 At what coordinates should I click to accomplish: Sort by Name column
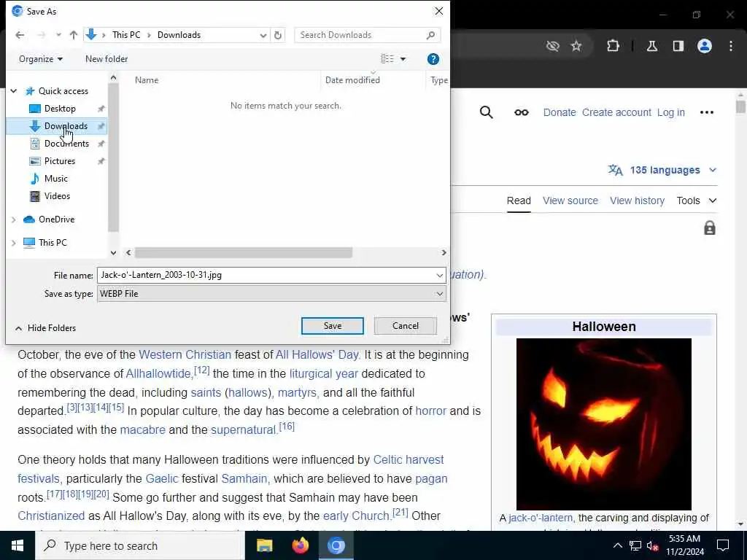tap(146, 80)
